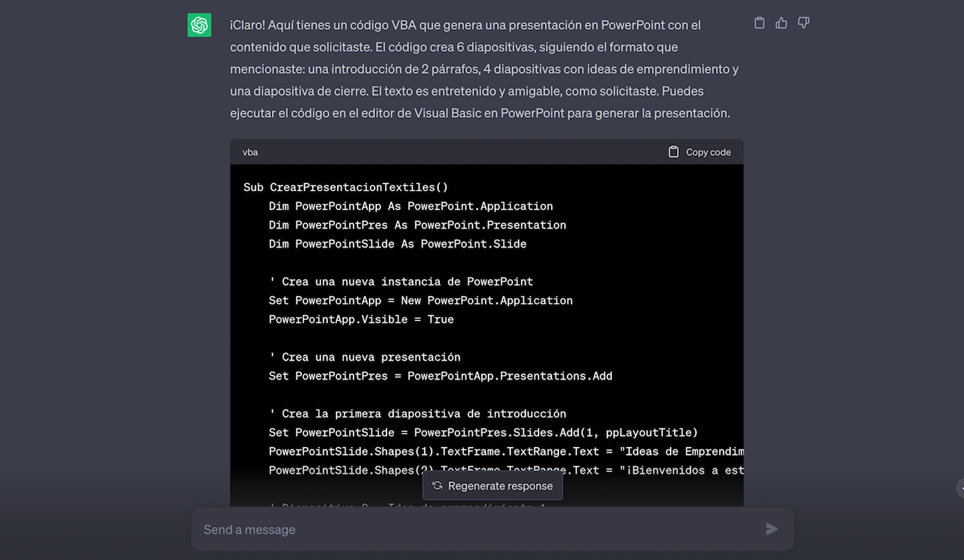Rate the answer with thumbs down
The width and height of the screenshot is (964, 560).
coord(803,23)
